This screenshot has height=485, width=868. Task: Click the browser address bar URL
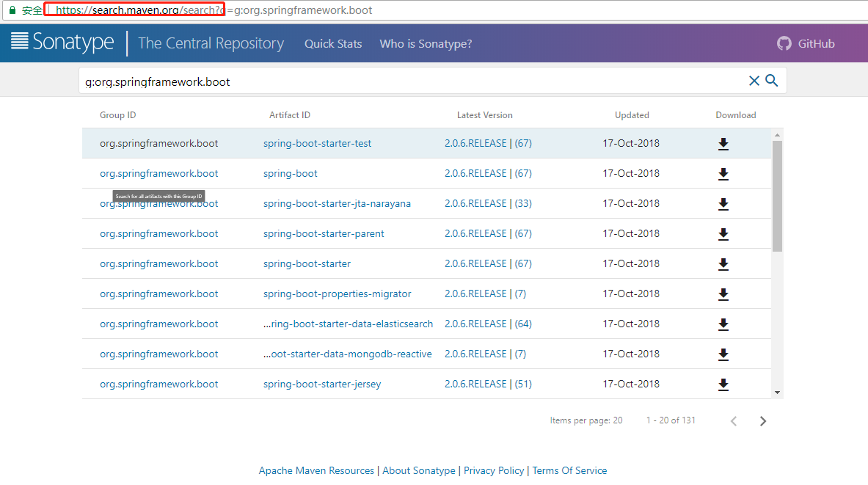coord(214,10)
